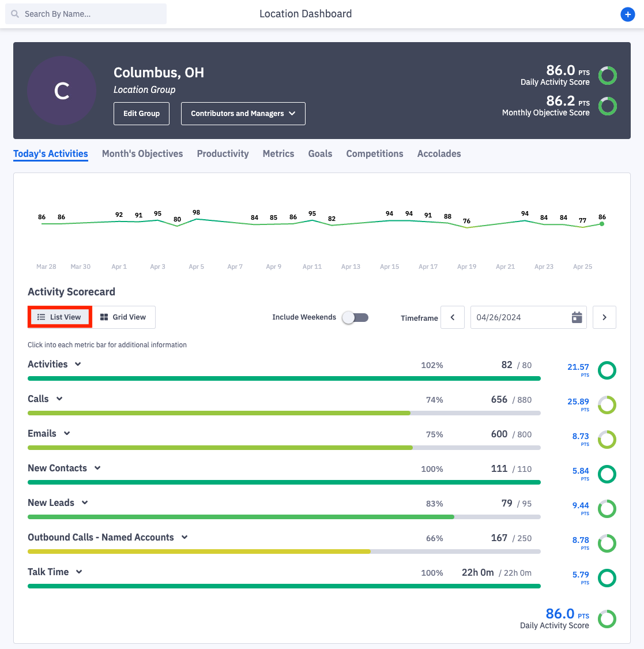
Task: Click the Search By Name field
Action: pos(86,14)
